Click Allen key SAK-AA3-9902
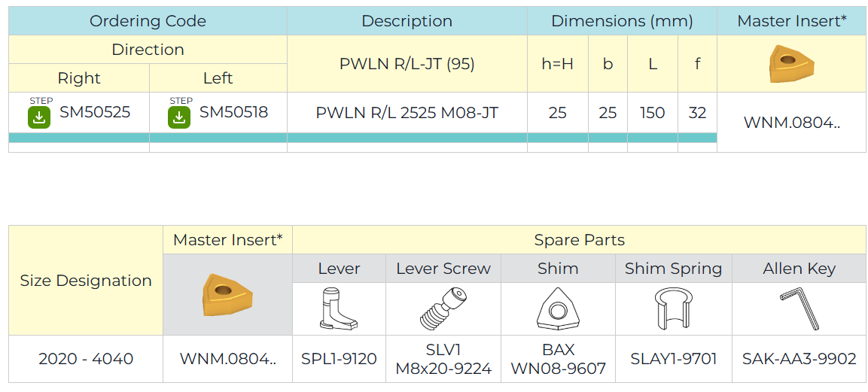Screen dimensions: 868x392 [x=799, y=359]
